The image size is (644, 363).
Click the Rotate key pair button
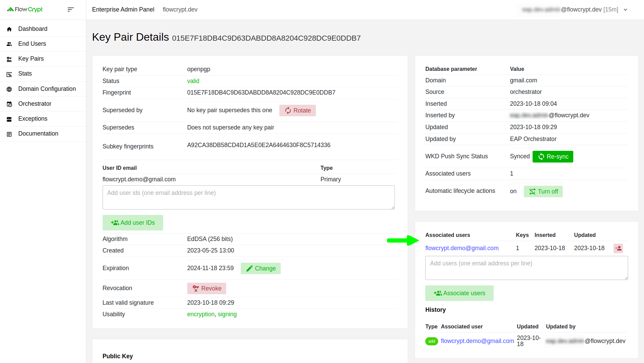coord(298,110)
